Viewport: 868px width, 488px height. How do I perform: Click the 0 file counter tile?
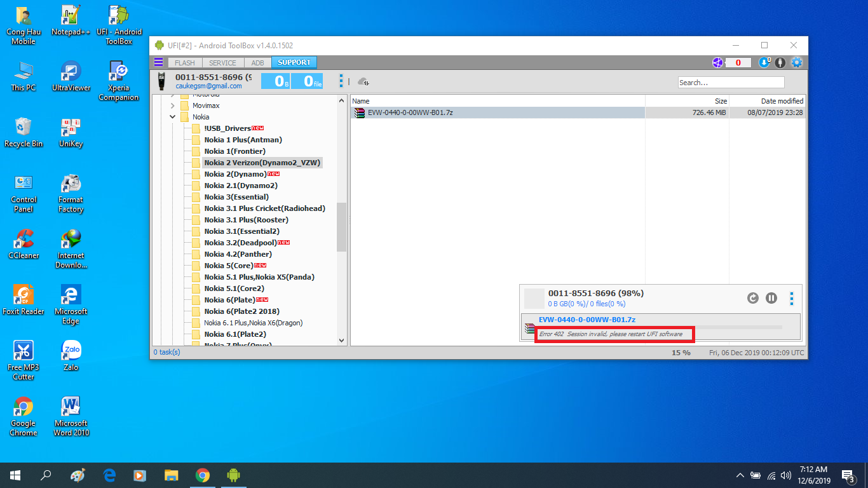pos(308,81)
